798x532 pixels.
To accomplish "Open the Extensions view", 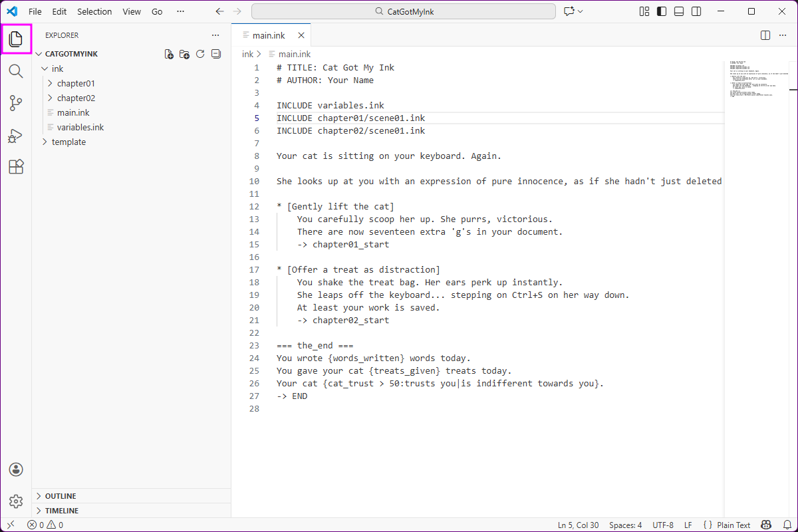I will pyautogui.click(x=16, y=167).
